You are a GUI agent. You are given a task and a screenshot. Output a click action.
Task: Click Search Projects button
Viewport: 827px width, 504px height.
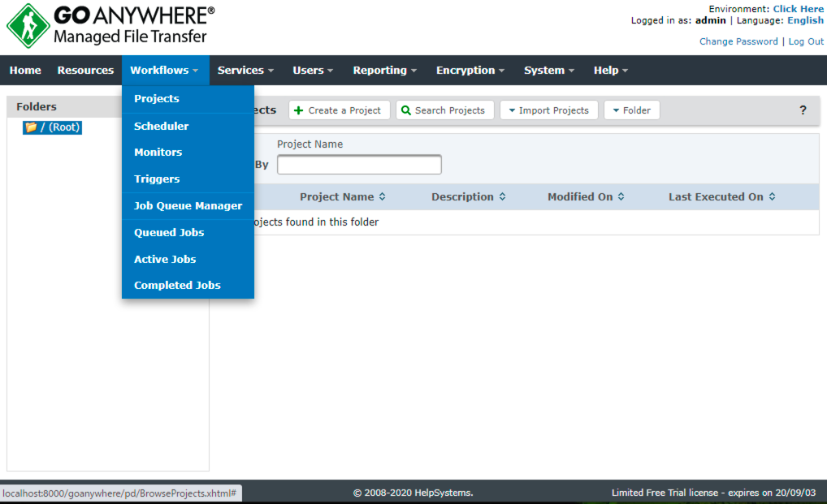pyautogui.click(x=444, y=110)
